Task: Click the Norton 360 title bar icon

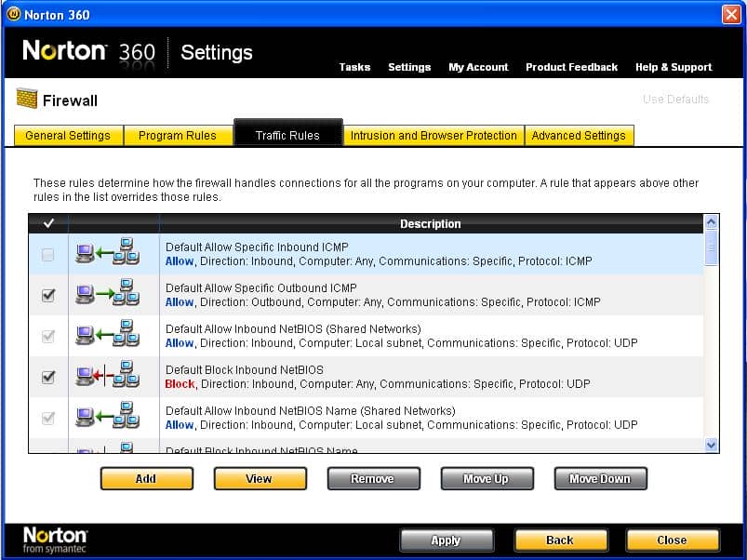Action: click(13, 14)
